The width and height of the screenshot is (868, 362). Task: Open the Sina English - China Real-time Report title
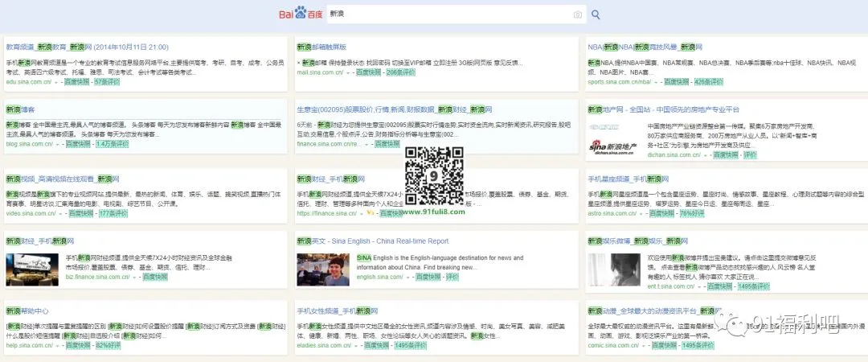[x=373, y=241]
